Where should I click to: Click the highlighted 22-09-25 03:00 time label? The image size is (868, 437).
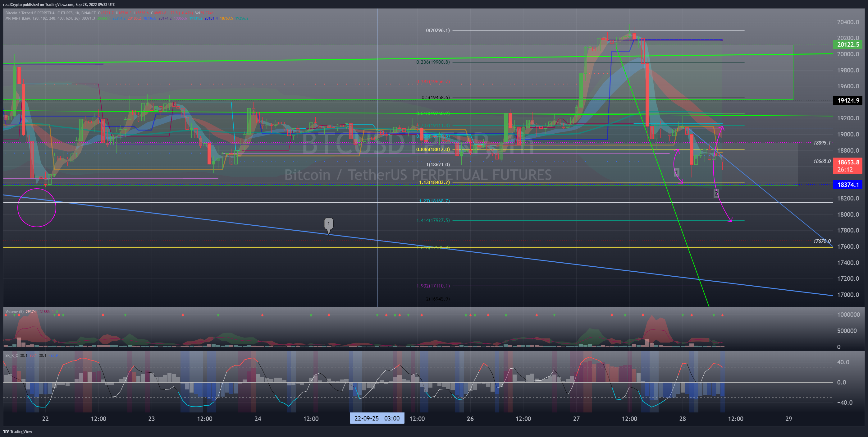click(x=377, y=418)
